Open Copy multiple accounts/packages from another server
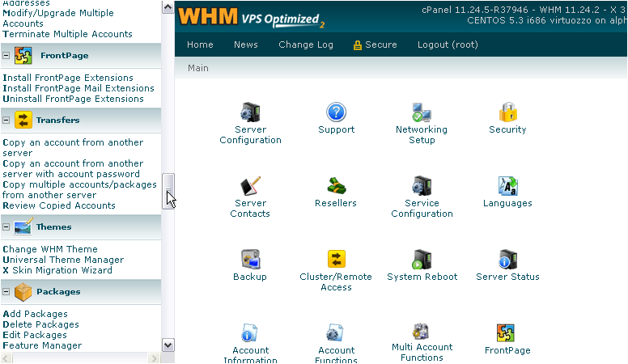 coord(79,190)
